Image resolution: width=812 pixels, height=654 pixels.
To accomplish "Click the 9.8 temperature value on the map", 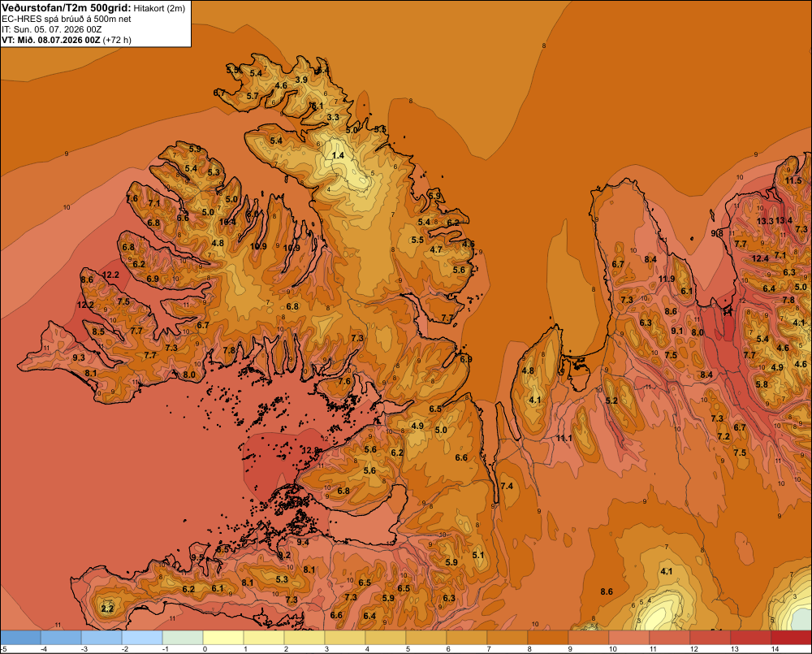I will click(717, 233).
